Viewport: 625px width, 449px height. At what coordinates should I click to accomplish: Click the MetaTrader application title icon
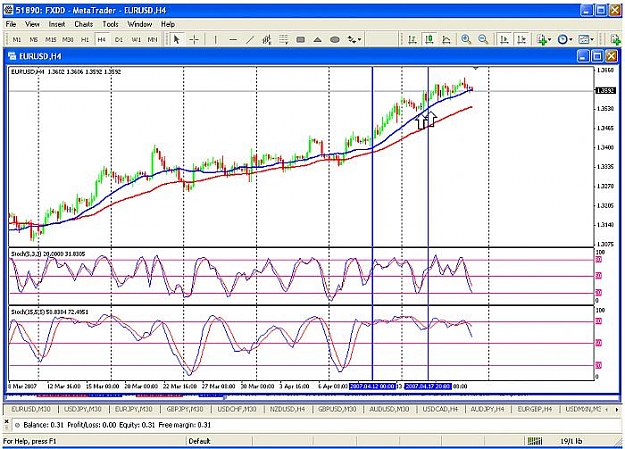pos(8,10)
